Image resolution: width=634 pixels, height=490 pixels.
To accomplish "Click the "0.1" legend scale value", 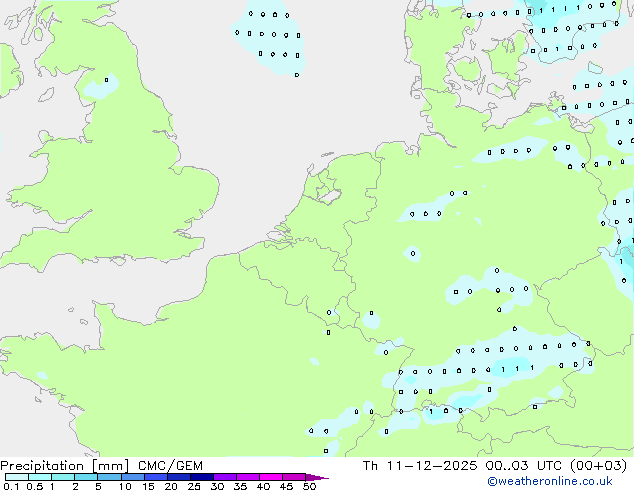I will coord(11,486).
